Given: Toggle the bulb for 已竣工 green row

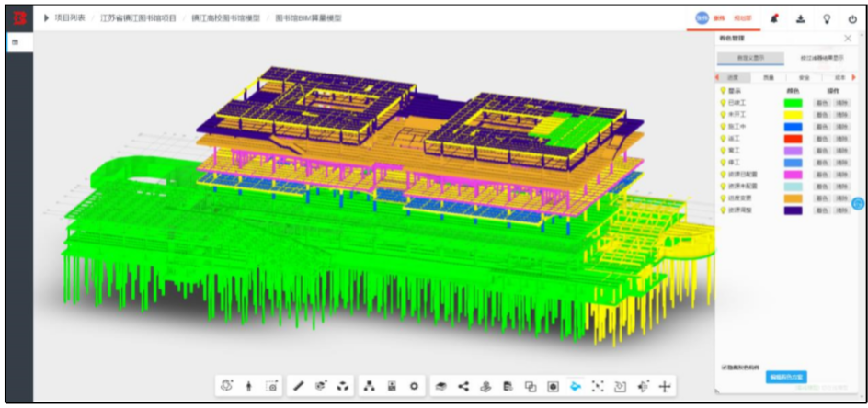Looking at the screenshot, I should click(x=723, y=103).
